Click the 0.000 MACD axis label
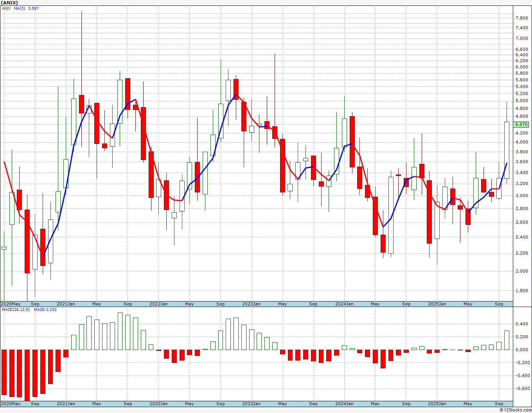The image size is (532, 413). coord(521,350)
